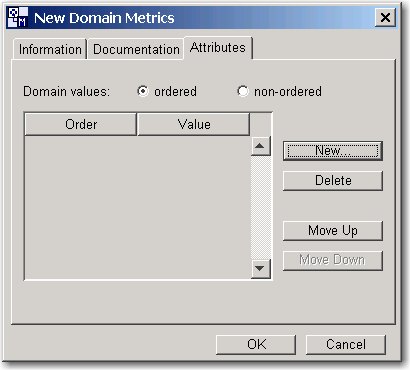Cancel the New Domain Metrics dialog

(346, 345)
